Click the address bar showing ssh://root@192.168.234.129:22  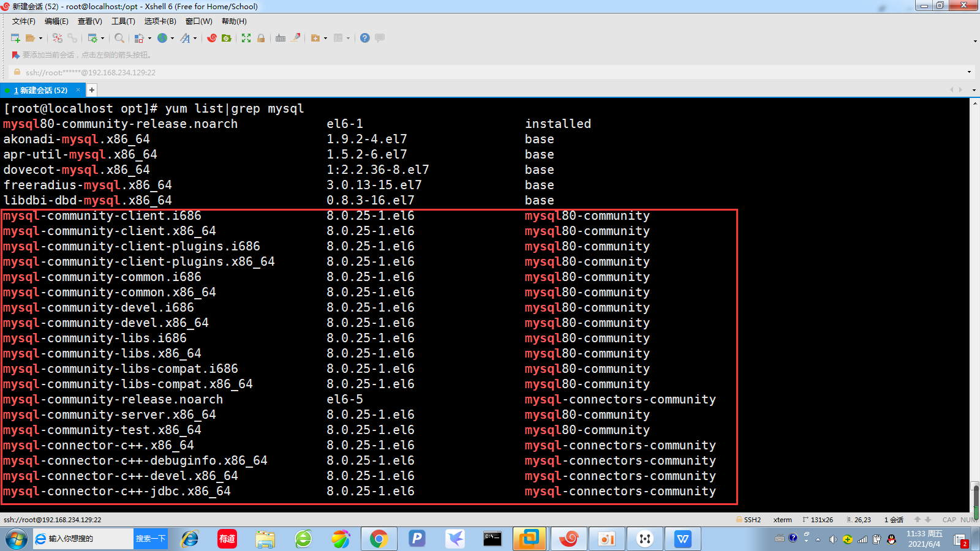coord(92,72)
